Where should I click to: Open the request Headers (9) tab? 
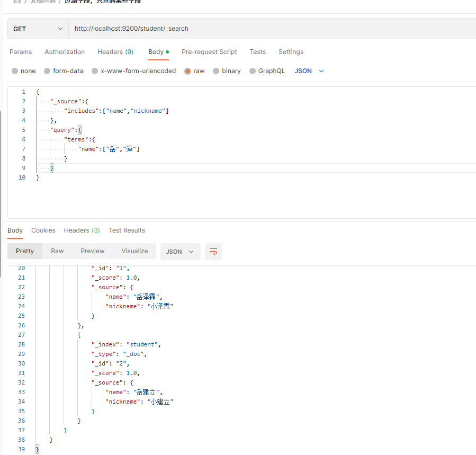115,52
